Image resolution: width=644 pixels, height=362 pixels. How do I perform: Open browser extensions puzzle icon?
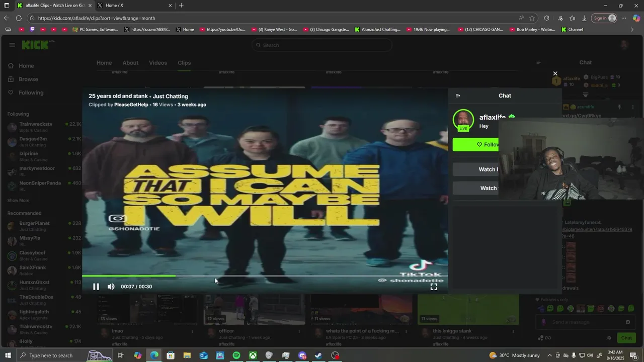pos(547,18)
